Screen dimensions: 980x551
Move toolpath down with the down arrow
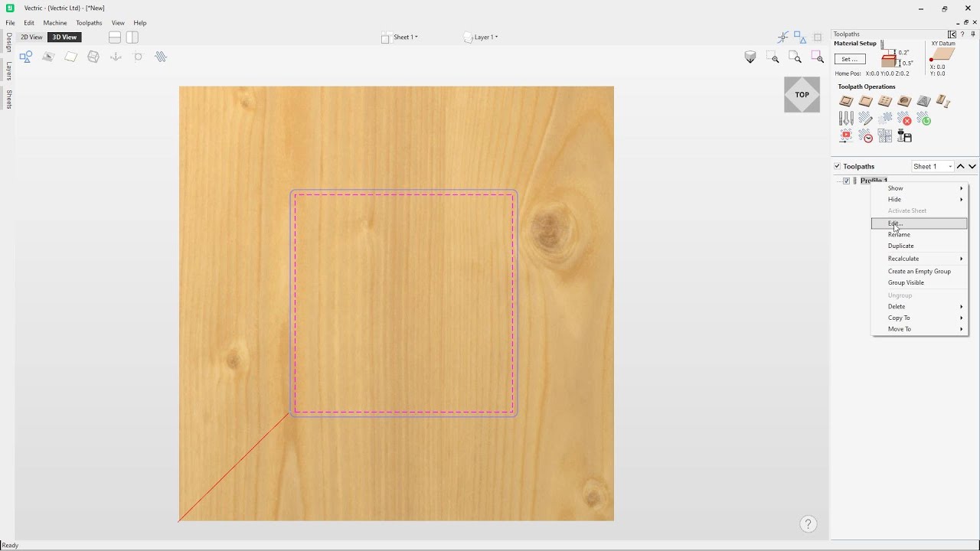(972, 166)
